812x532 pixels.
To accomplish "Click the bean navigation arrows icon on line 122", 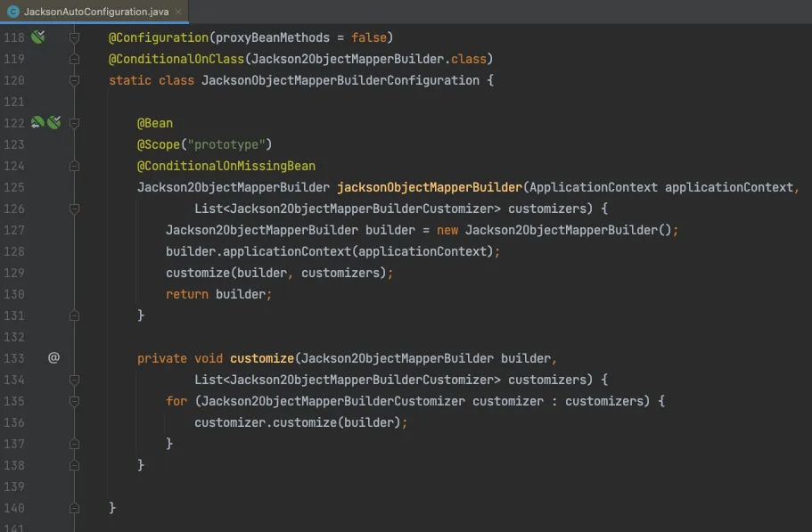I will [37, 123].
